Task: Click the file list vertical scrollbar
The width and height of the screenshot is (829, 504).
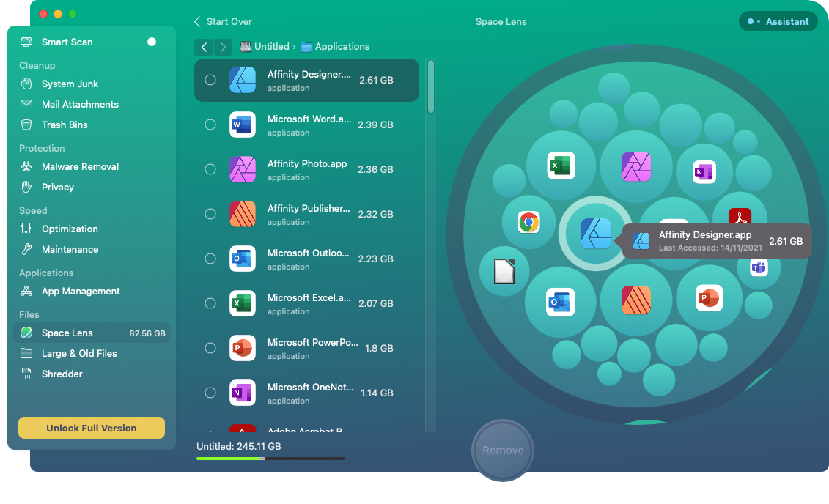Action: (431, 86)
